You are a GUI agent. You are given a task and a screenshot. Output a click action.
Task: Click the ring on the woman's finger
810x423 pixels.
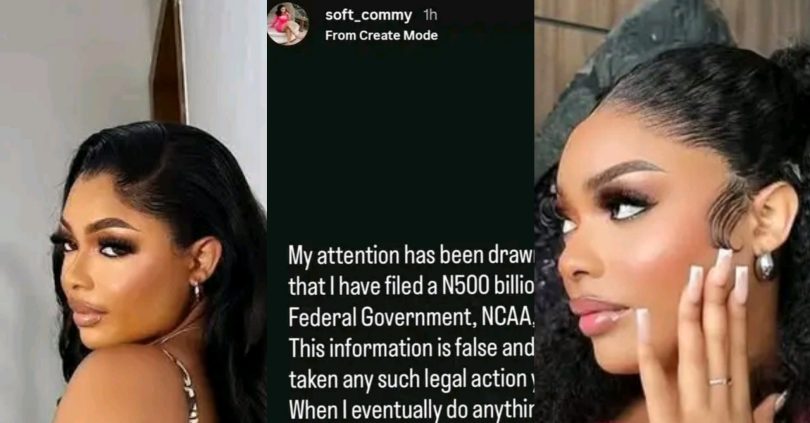(720, 382)
